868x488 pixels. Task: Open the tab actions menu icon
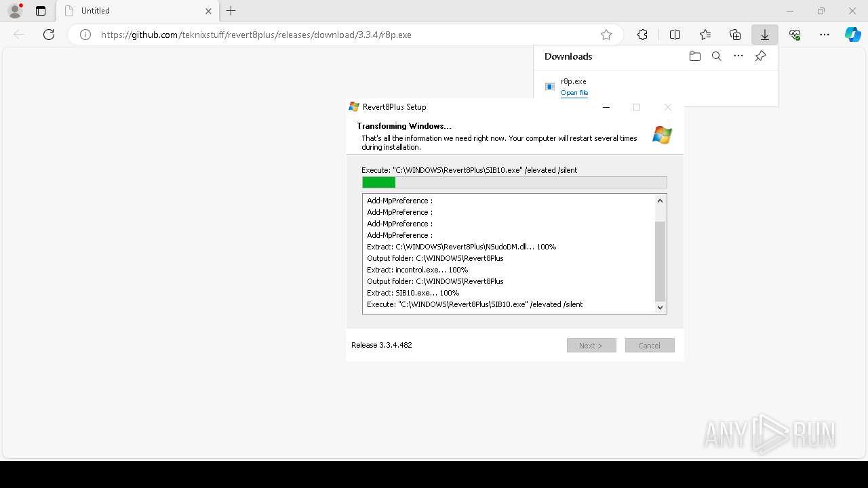[41, 11]
